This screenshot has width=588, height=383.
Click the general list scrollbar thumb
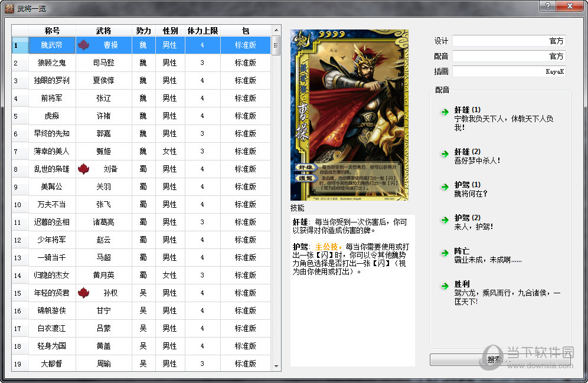(276, 45)
